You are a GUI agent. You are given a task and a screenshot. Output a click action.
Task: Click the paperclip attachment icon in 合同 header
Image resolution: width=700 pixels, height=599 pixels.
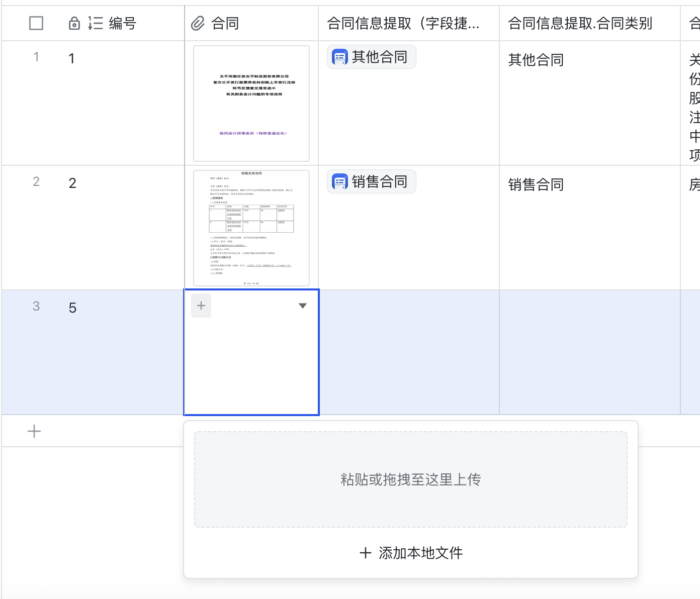[198, 23]
